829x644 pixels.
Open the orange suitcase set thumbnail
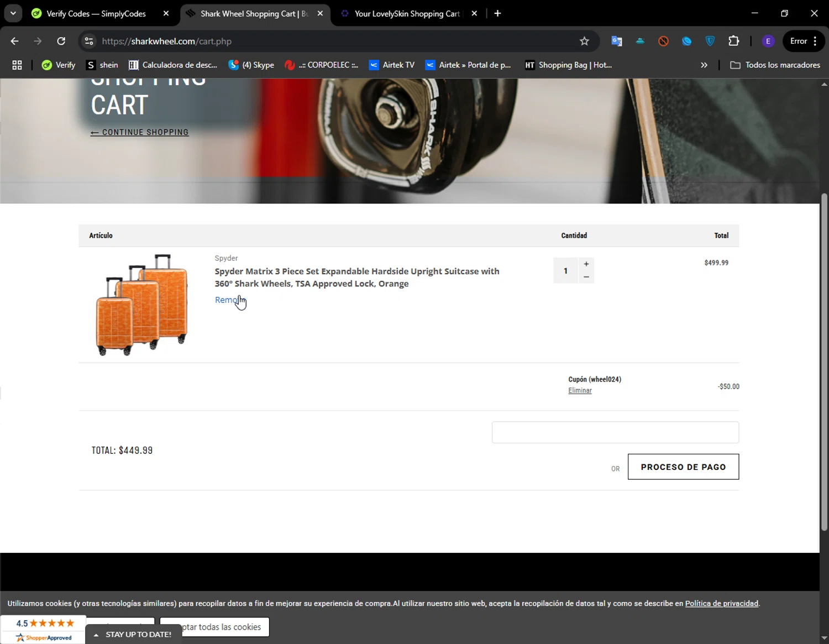(x=142, y=305)
